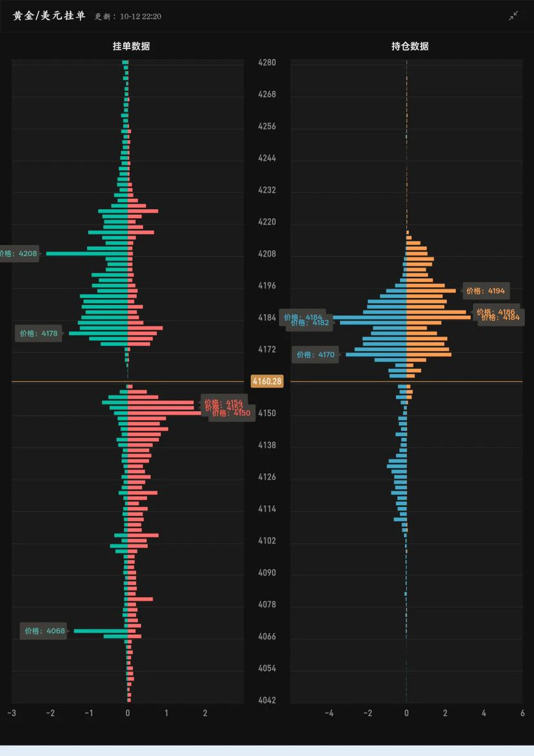Screen dimensions: 534x756
Task: Click price axis label 4232
Action: coord(267,190)
